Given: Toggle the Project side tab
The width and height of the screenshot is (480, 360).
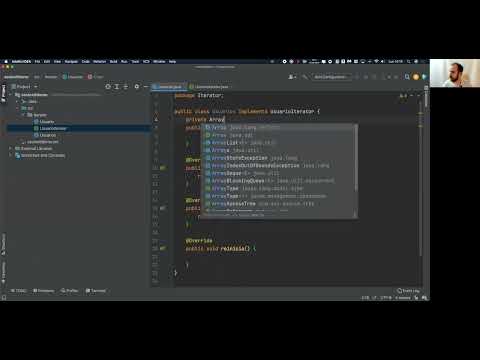Looking at the screenshot, I should (x=3, y=93).
